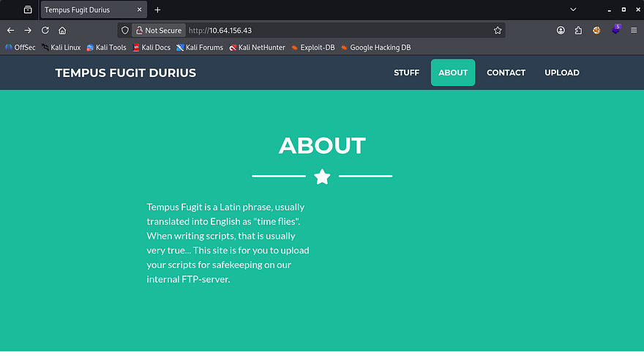Screen dimensions: 644x356
Task: Click the browser back arrow
Action: pos(10,31)
